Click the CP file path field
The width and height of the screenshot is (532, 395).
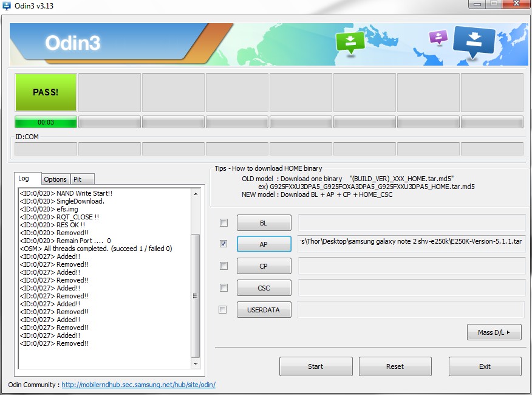click(x=412, y=266)
